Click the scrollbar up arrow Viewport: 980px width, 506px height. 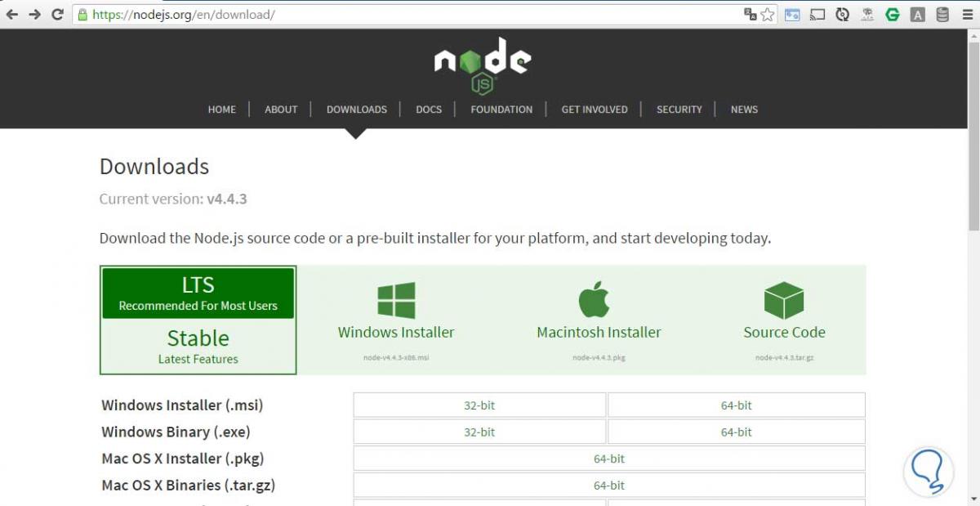(973, 35)
